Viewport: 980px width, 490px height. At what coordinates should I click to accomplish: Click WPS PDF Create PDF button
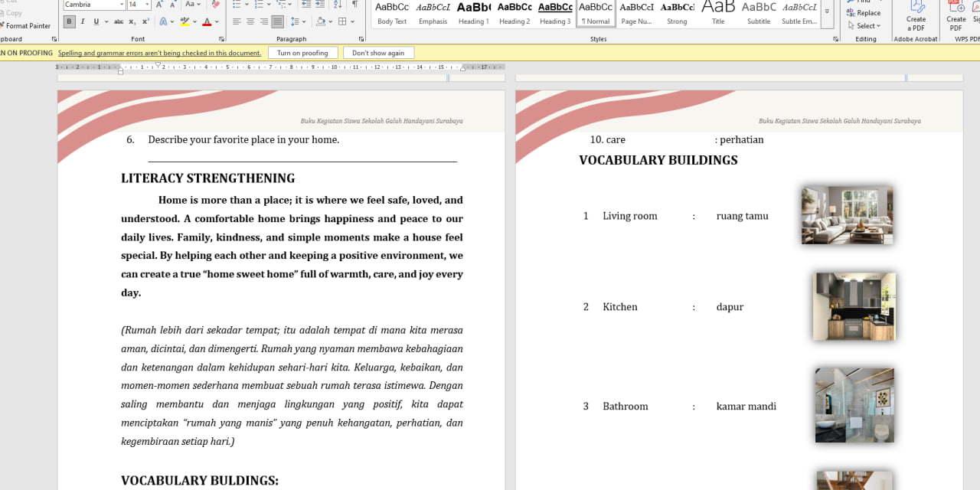coord(956,16)
